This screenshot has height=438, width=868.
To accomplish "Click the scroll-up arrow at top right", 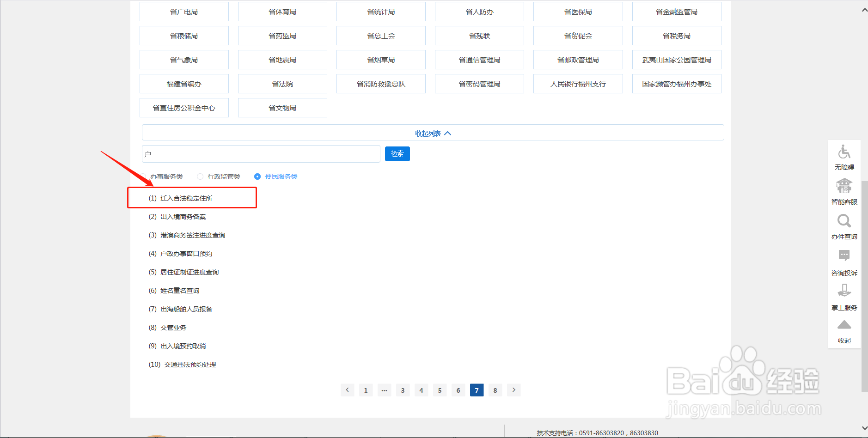I will click(x=864, y=8).
